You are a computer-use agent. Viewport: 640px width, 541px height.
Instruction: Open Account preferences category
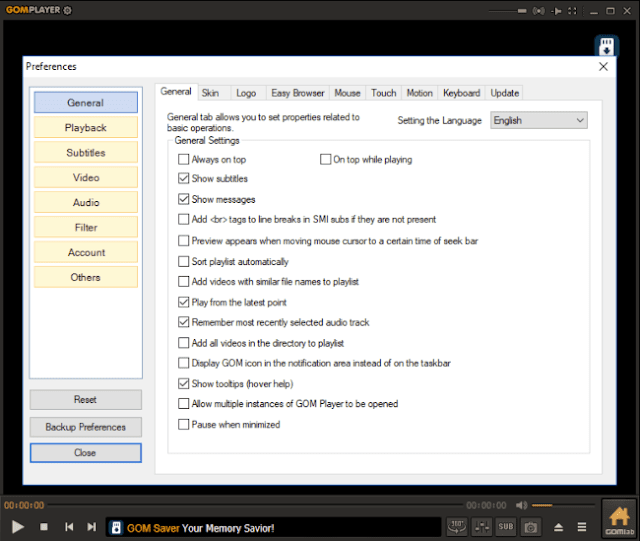click(86, 252)
